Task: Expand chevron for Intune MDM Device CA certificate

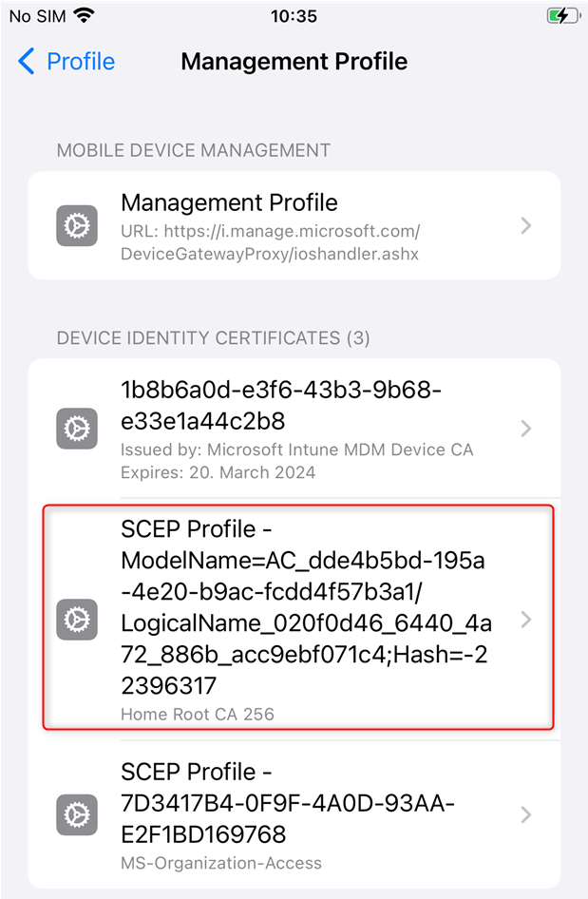Action: pos(526,429)
